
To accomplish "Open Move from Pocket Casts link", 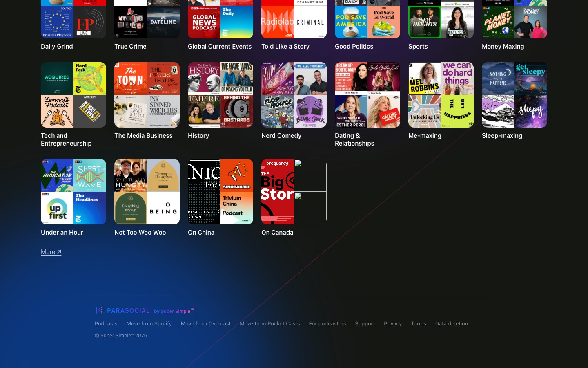I will click(x=270, y=323).
